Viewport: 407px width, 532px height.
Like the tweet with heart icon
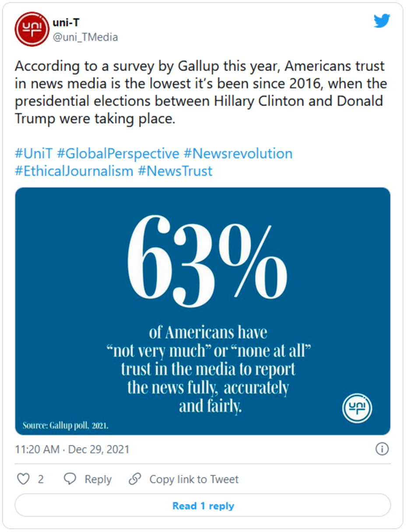[x=23, y=479]
